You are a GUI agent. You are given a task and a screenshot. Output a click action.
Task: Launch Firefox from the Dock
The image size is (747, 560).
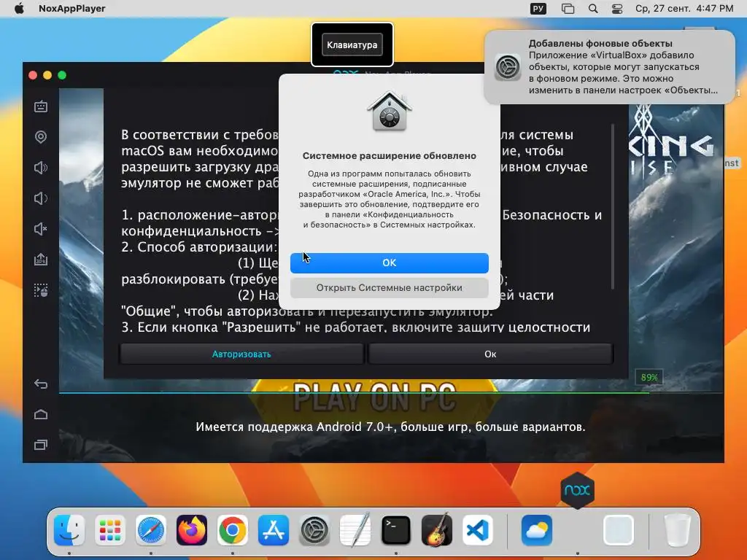[192, 530]
